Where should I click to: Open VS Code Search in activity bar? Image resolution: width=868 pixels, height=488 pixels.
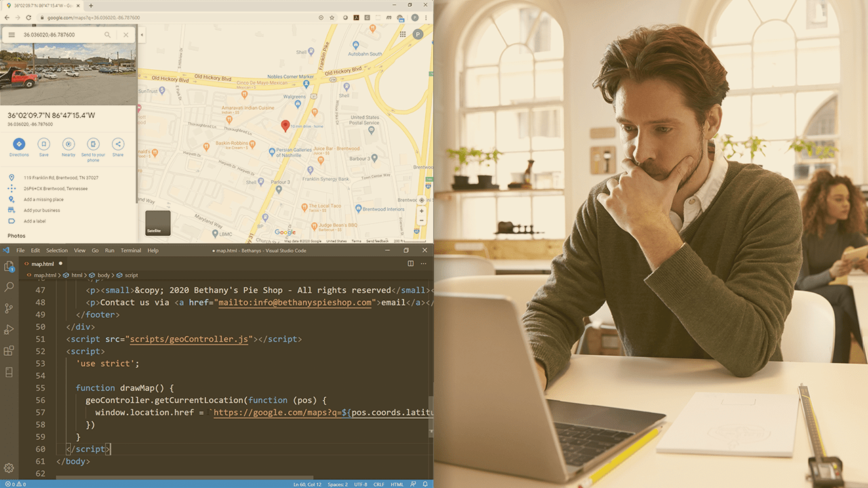pyautogui.click(x=9, y=287)
